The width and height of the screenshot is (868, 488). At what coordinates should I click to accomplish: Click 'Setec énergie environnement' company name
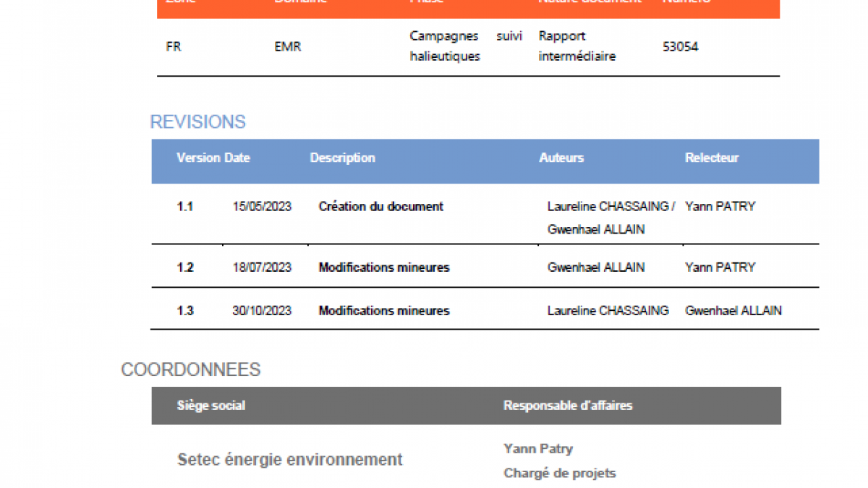point(290,459)
